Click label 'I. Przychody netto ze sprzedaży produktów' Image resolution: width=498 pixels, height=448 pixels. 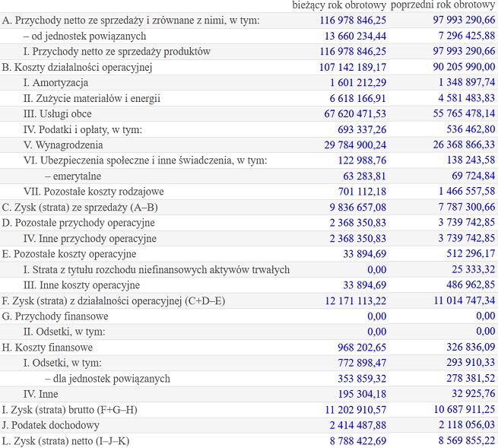coord(117,52)
